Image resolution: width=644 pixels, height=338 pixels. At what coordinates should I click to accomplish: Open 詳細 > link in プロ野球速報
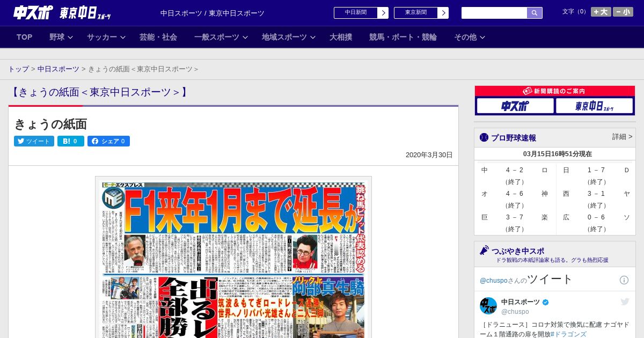[x=622, y=137]
